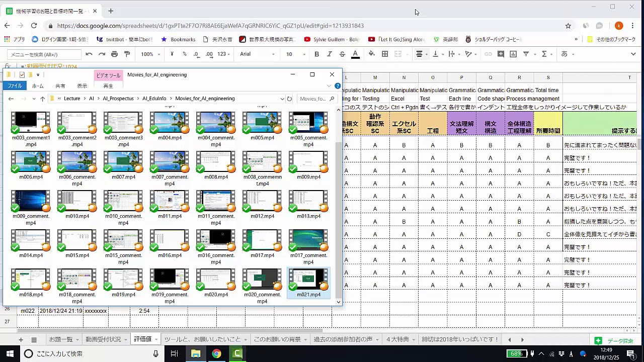This screenshot has width=644, height=362.
Task: Toggle bold formatting
Action: 317,54
